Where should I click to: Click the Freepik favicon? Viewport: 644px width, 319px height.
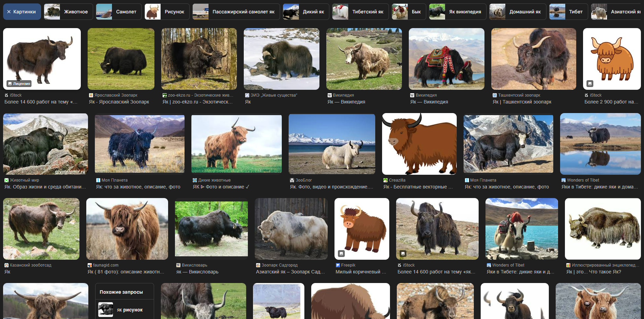[x=338, y=265]
